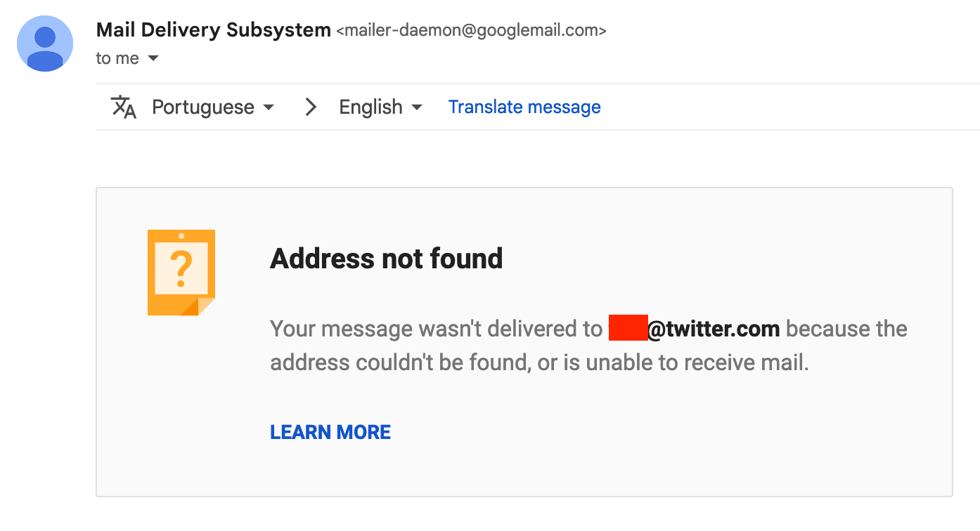This screenshot has width=980, height=531.
Task: Click the right chevron between the languages
Action: [310, 107]
